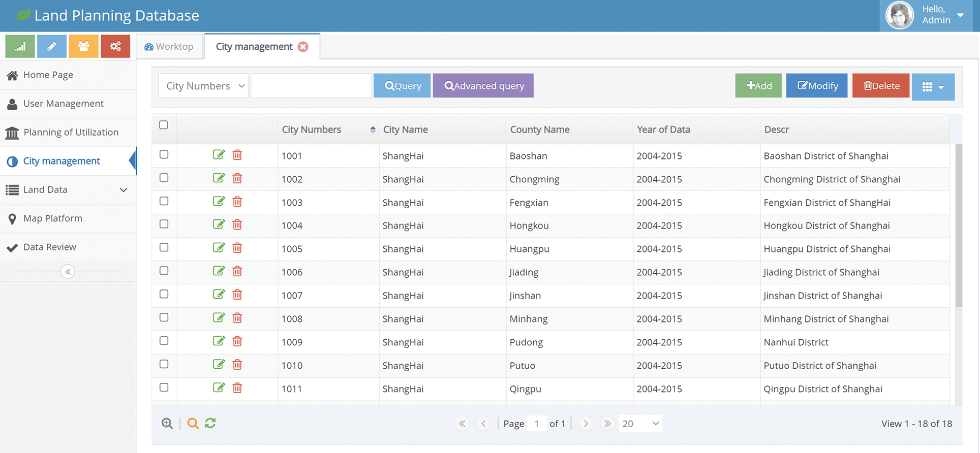Viewport: 980px width, 453px height.
Task: Click the orange search icon in footer
Action: click(193, 423)
